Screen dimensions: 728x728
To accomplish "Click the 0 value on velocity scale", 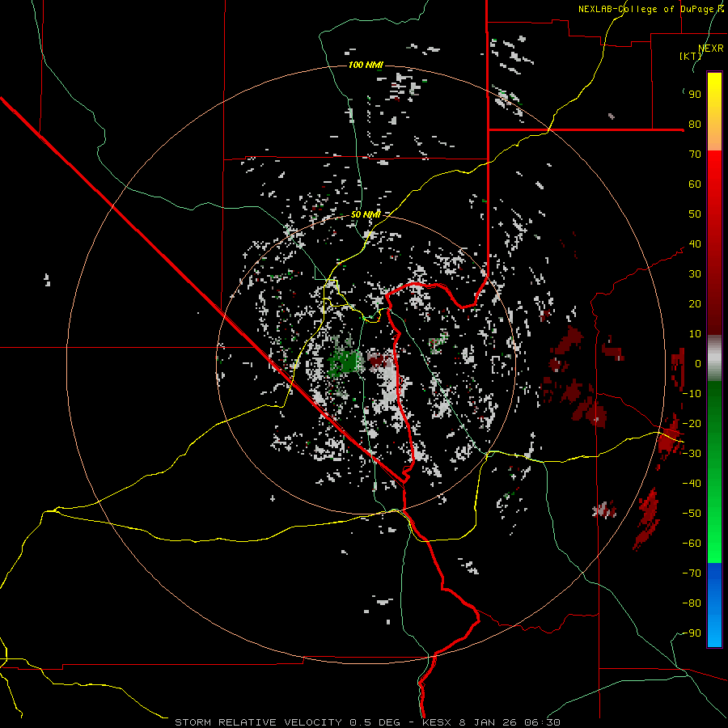I will click(x=698, y=364).
